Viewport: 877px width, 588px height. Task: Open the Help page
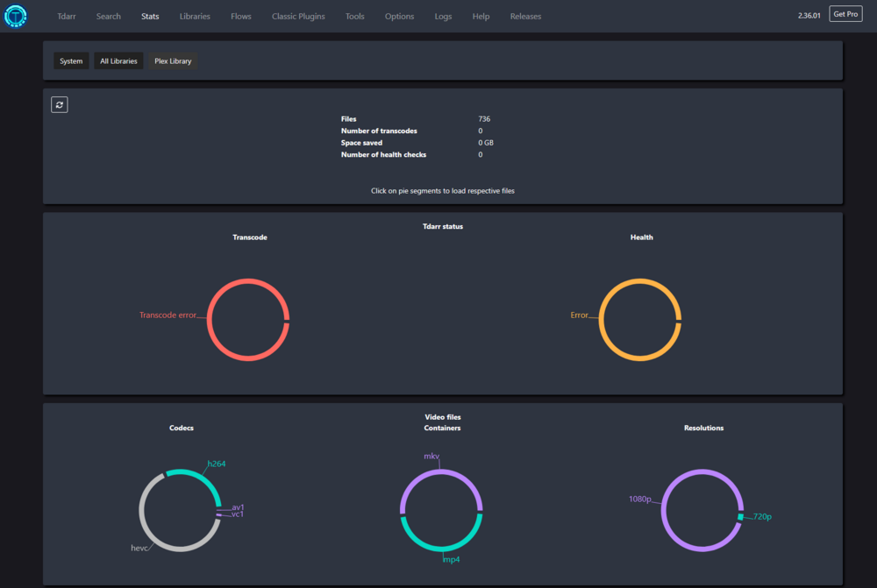[x=481, y=16]
